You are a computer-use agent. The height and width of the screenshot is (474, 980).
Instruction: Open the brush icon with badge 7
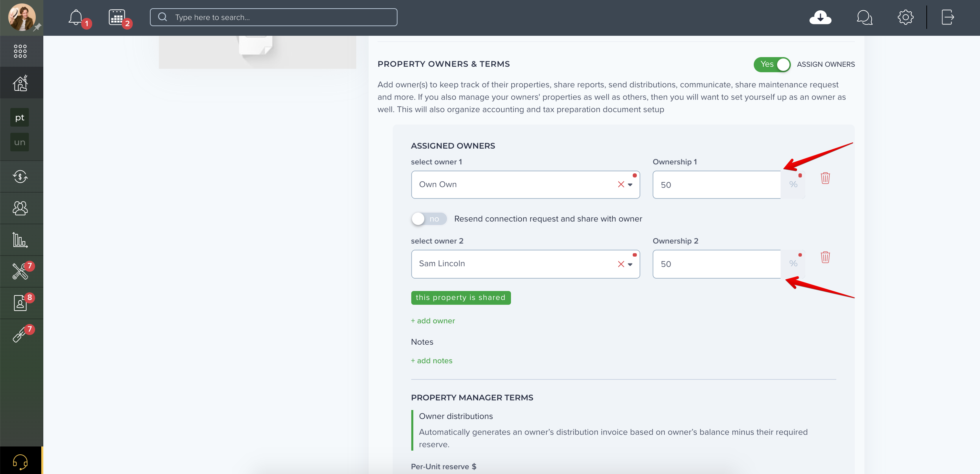[19, 335]
